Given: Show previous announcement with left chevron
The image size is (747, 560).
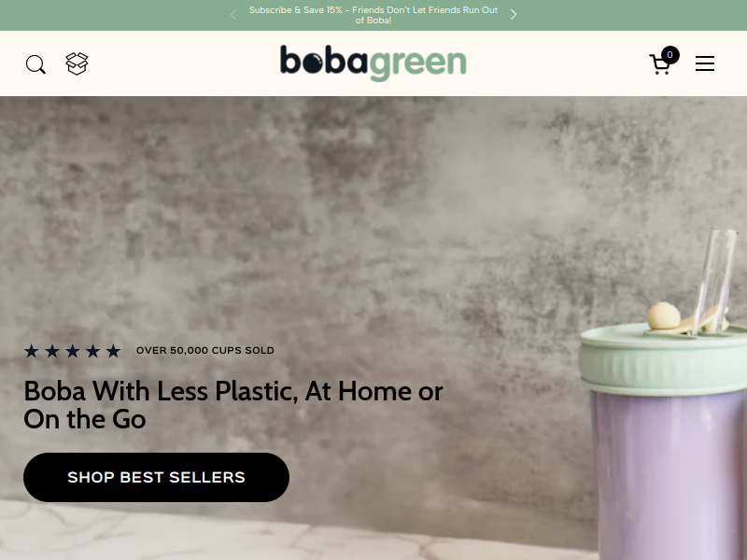Looking at the screenshot, I should click(233, 15).
